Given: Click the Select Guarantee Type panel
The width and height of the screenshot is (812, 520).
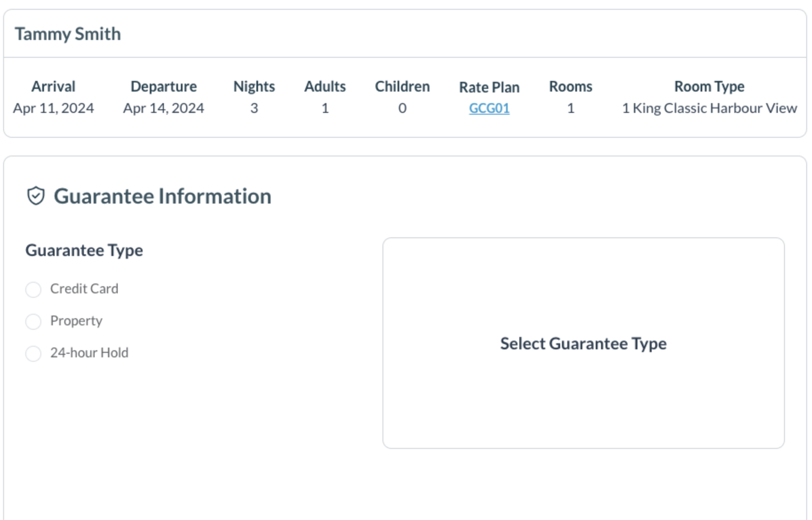Looking at the screenshot, I should click(584, 343).
